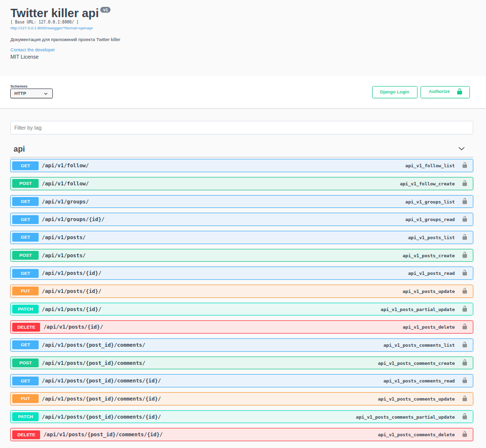Screen dimensions: 486x448
Task: Click the lock icon on DELETE /api/v1/posts/{id}/
Action: click(464, 327)
